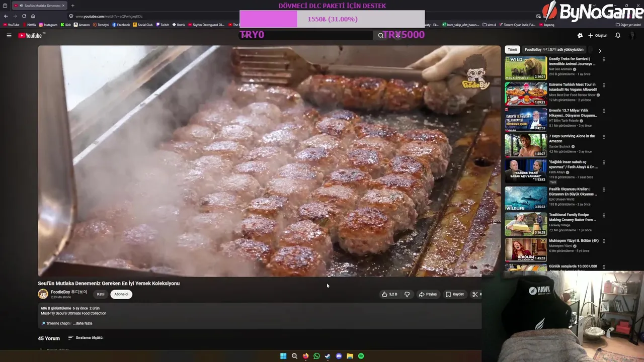
Task: Open Deadly Treks for Survival thumbnail
Action: pos(526,68)
